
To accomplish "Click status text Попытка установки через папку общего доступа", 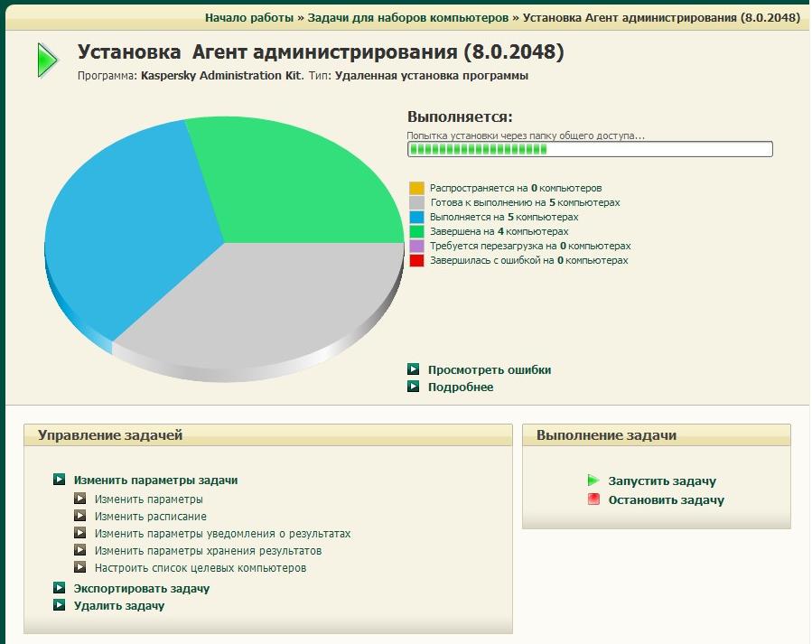I will tap(526, 135).
